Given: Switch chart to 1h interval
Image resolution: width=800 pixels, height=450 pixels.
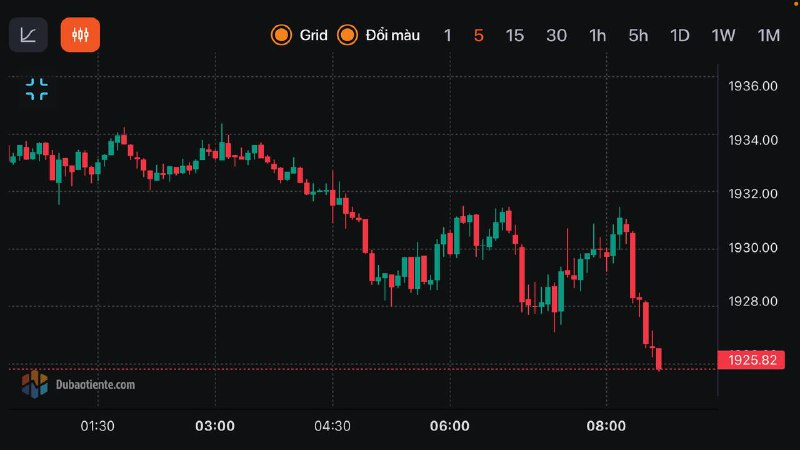Looking at the screenshot, I should click(597, 35).
